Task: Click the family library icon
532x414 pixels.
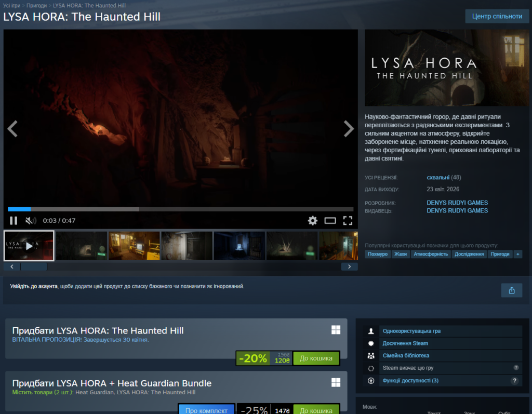Action: (x=371, y=356)
